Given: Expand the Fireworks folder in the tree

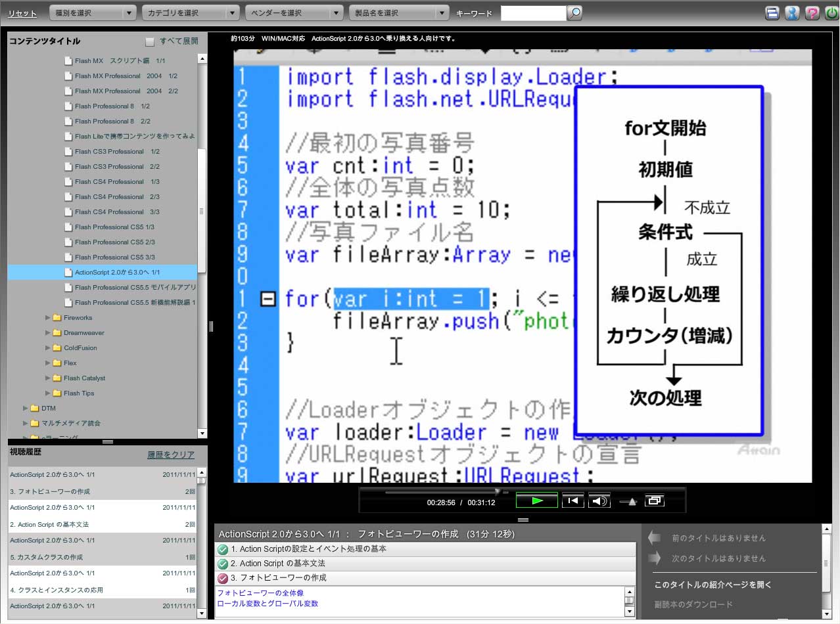Looking at the screenshot, I should click(x=48, y=318).
